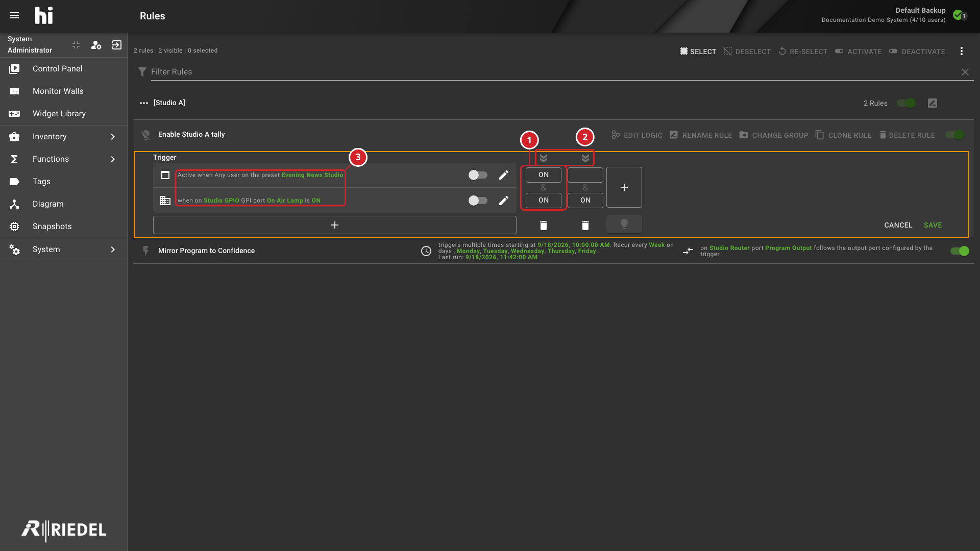The image size is (980, 551).
Task: Select the Mirror Program to Confidence rule
Action: (x=206, y=251)
